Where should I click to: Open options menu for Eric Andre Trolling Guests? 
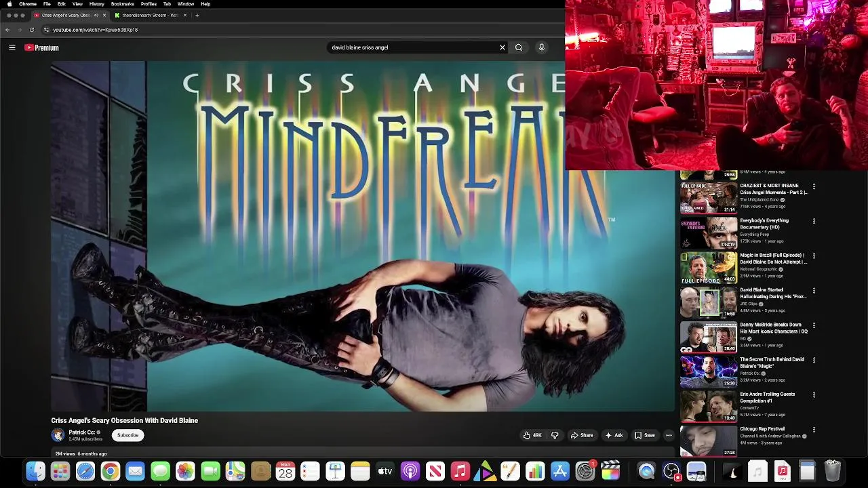814,394
